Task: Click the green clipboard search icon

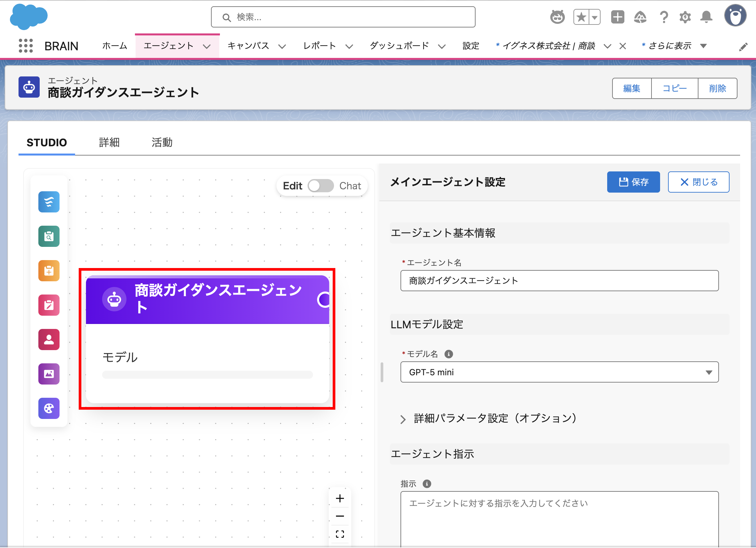Action: (49, 237)
